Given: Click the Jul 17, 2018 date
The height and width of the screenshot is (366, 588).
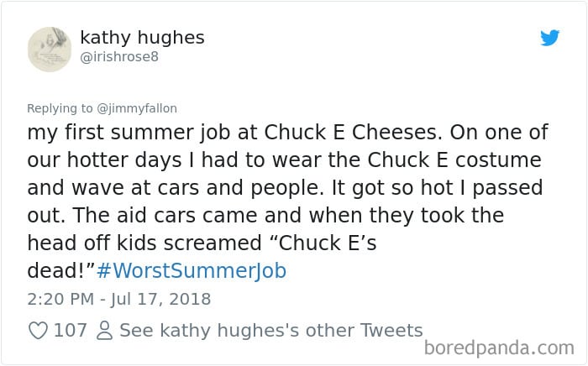Looking at the screenshot, I should pyautogui.click(x=160, y=298).
